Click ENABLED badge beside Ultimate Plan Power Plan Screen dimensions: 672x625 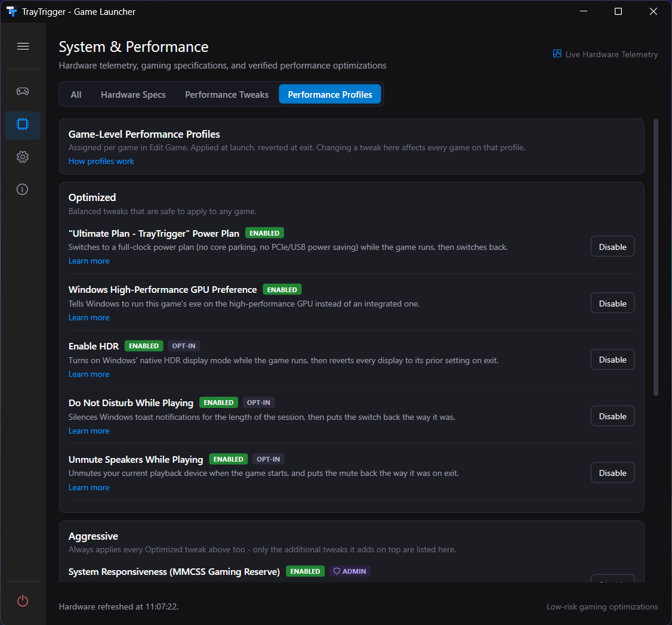click(x=264, y=233)
